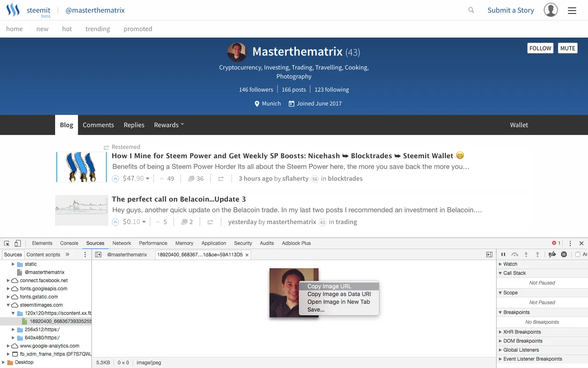
Task: Activate DevTools inspect element picker
Action: pos(7,243)
